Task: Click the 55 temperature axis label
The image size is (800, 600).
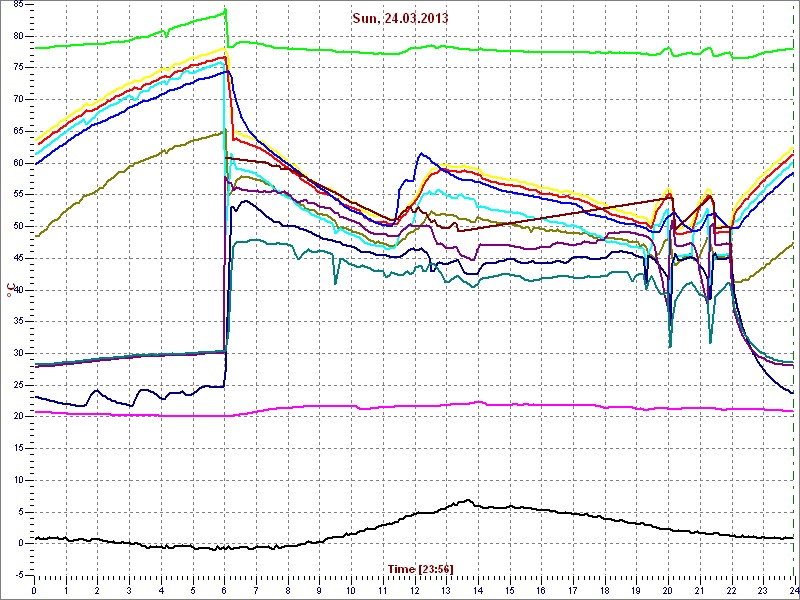Action: (18, 195)
